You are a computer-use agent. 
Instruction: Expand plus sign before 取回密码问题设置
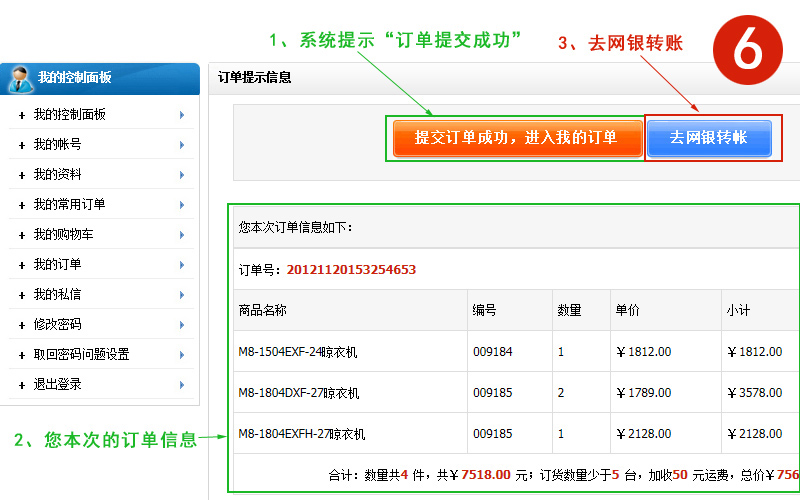coord(22,356)
